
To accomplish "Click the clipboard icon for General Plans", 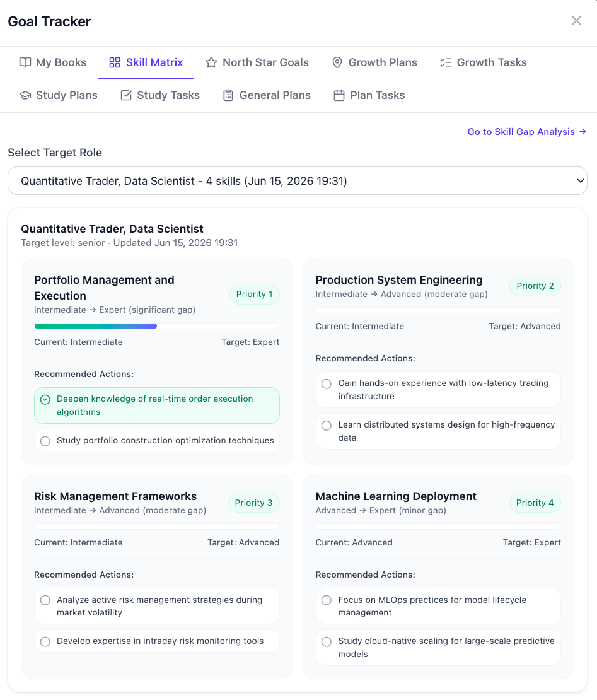I will [x=228, y=95].
